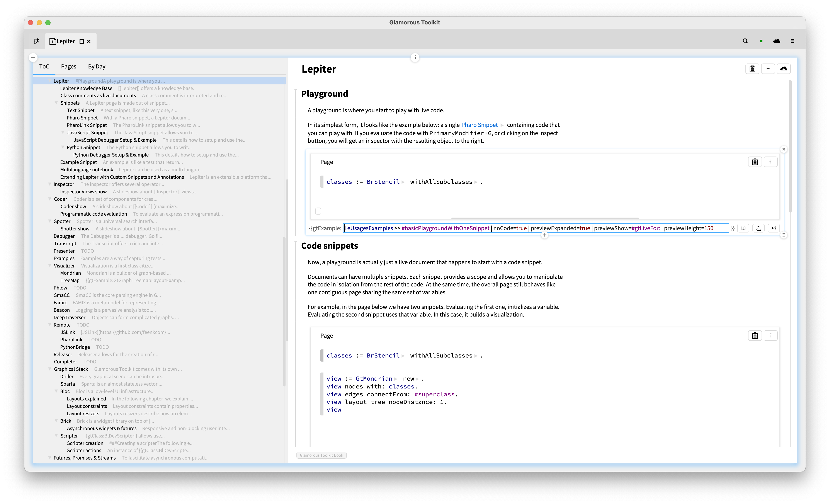Open the solid cloud icon in top bar
Image resolution: width=830 pixels, height=504 pixels.
[x=777, y=41]
